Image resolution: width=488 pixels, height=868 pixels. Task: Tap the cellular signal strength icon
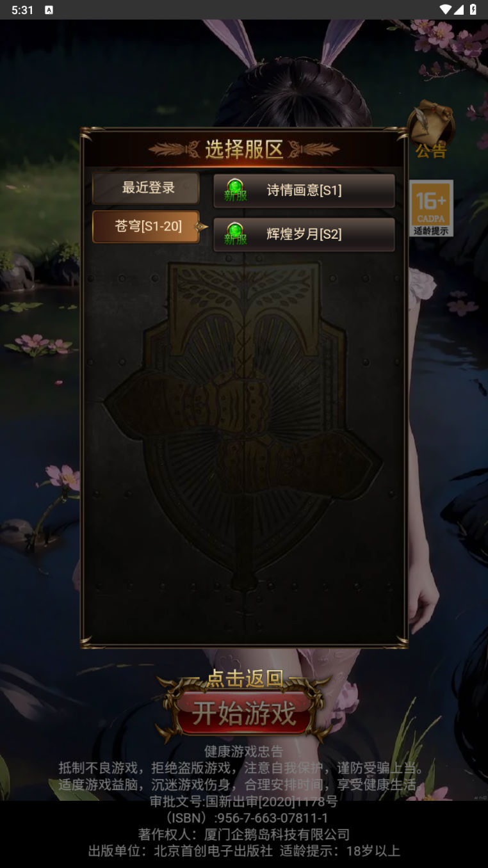[459, 10]
